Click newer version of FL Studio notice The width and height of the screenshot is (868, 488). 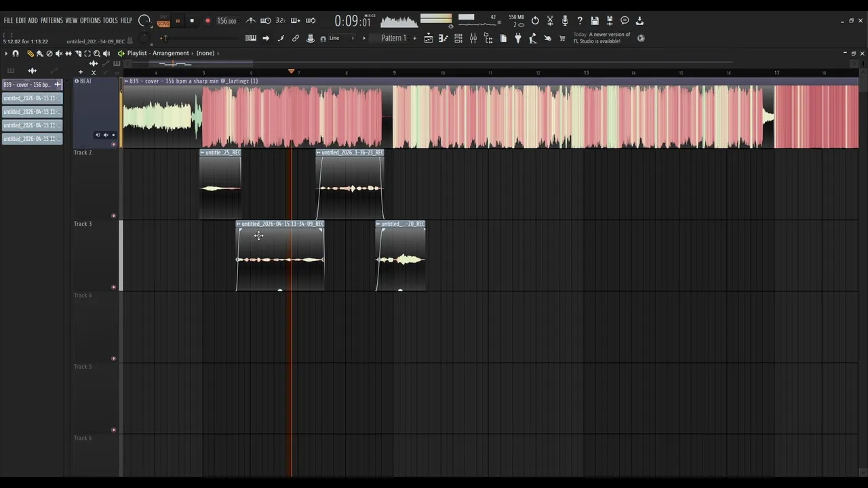pyautogui.click(x=602, y=38)
